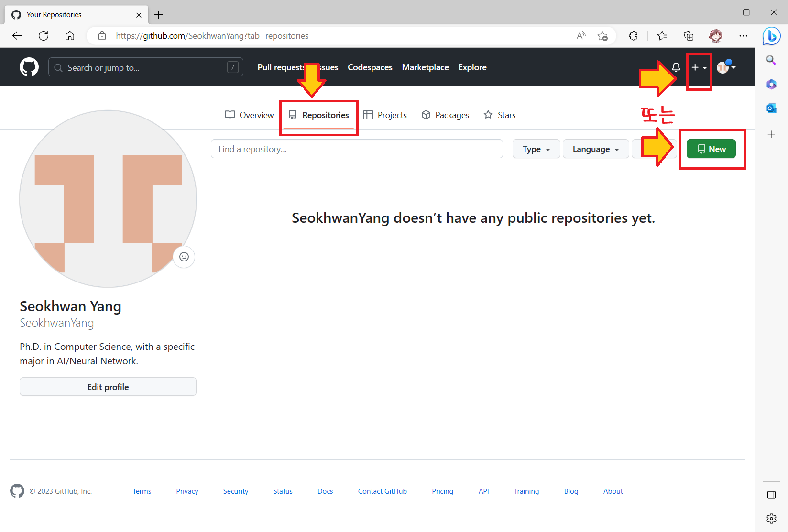Click the set status smiley icon
Image resolution: width=788 pixels, height=532 pixels.
point(184,257)
